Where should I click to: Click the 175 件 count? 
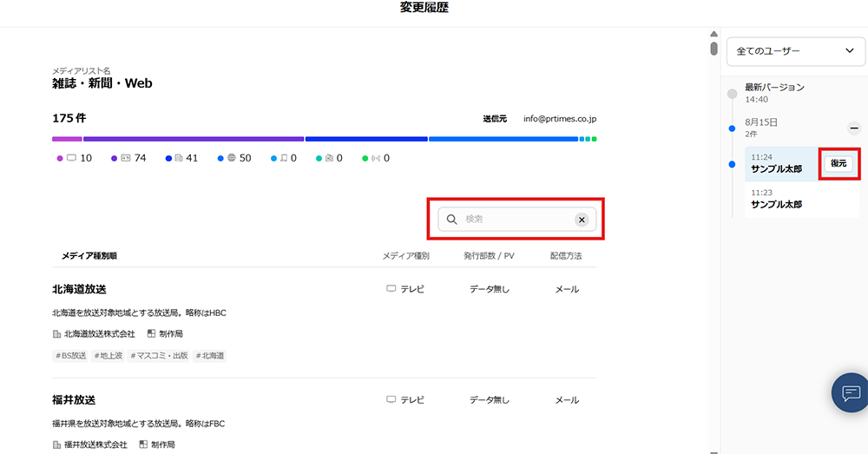click(69, 118)
